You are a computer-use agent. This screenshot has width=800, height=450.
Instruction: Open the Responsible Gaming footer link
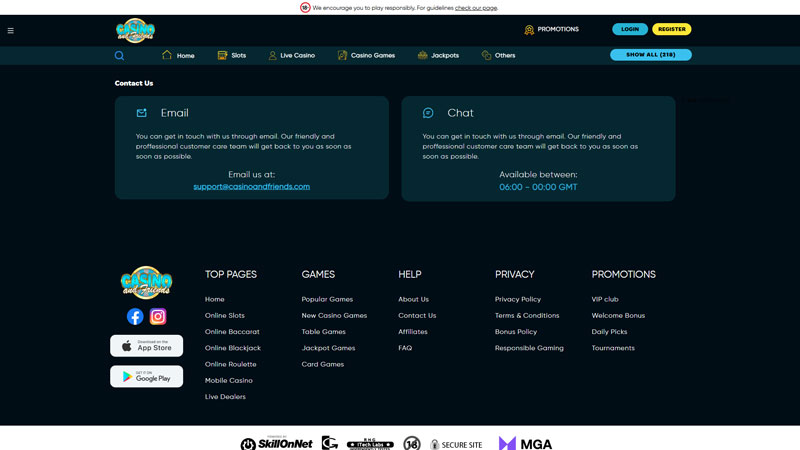(529, 348)
